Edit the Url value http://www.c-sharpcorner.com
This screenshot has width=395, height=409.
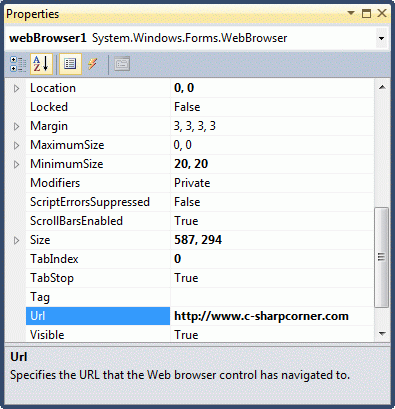click(x=261, y=316)
